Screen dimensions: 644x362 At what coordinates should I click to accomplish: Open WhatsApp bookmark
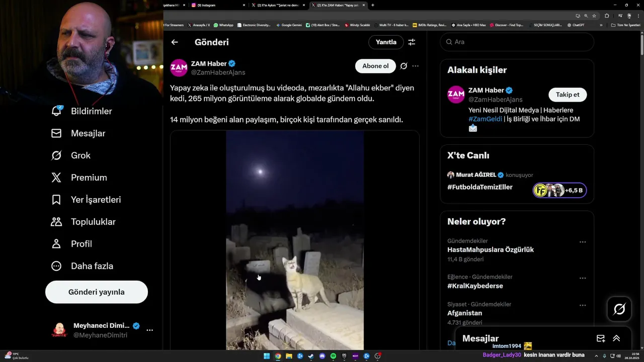tap(223, 25)
